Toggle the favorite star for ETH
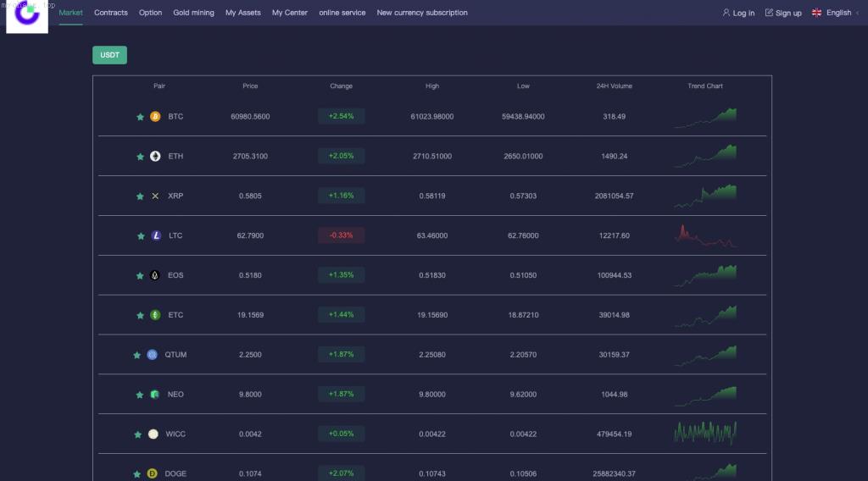The height and width of the screenshot is (481, 868). (x=140, y=157)
